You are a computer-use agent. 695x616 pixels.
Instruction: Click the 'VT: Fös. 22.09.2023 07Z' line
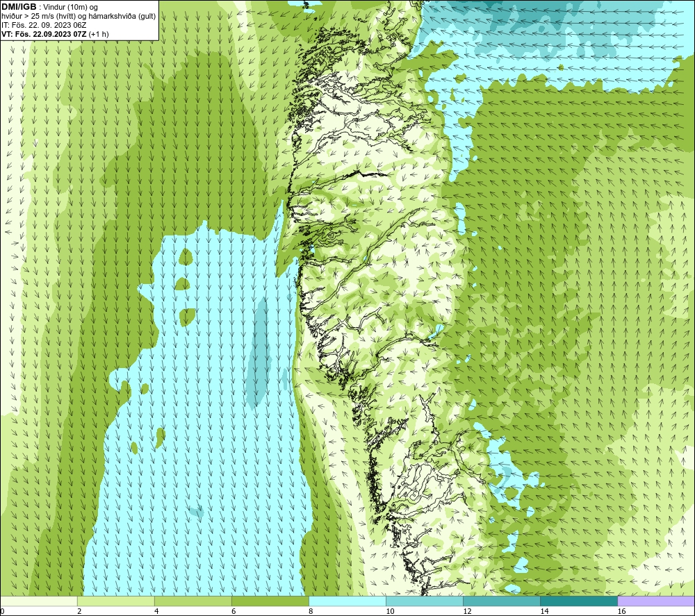pyautogui.click(x=55, y=34)
